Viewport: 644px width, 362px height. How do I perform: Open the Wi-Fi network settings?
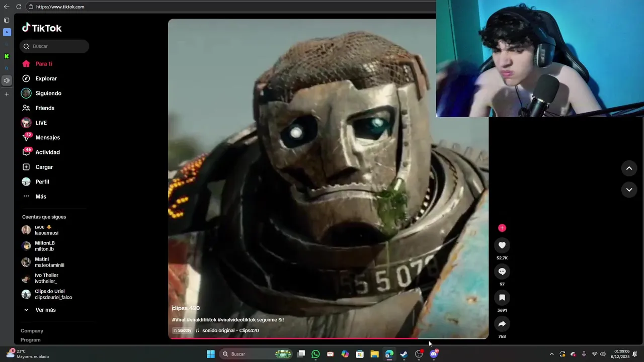pyautogui.click(x=594, y=354)
